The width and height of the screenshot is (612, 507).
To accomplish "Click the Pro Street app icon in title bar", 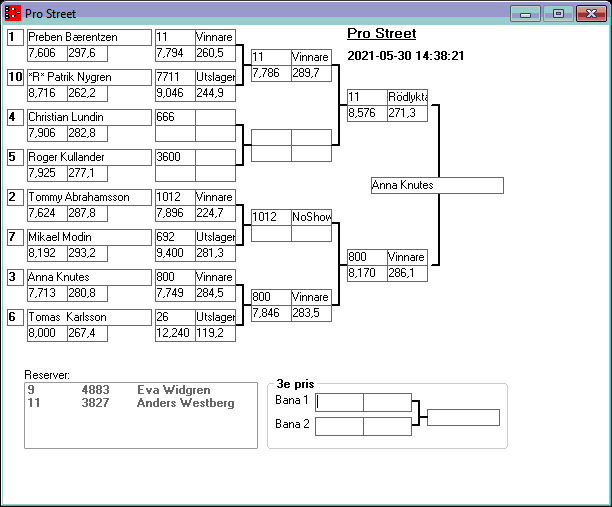I will pyautogui.click(x=13, y=15).
